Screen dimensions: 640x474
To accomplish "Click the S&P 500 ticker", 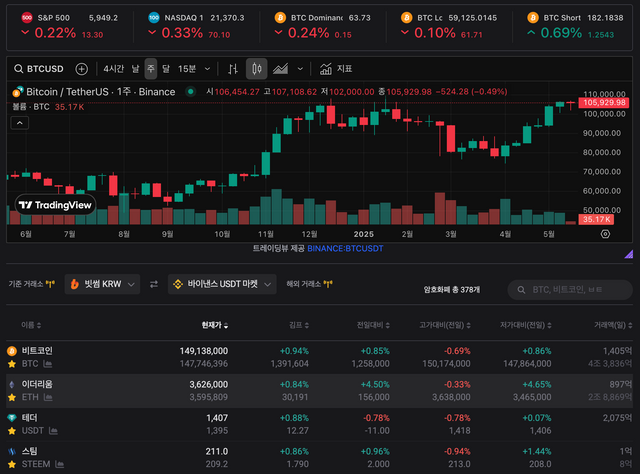I will click(x=69, y=27).
